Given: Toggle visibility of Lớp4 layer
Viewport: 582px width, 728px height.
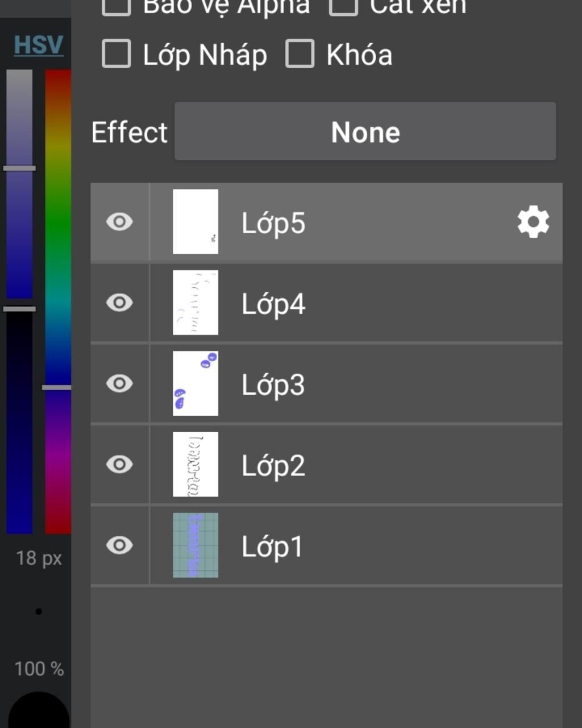Looking at the screenshot, I should coord(119,303).
